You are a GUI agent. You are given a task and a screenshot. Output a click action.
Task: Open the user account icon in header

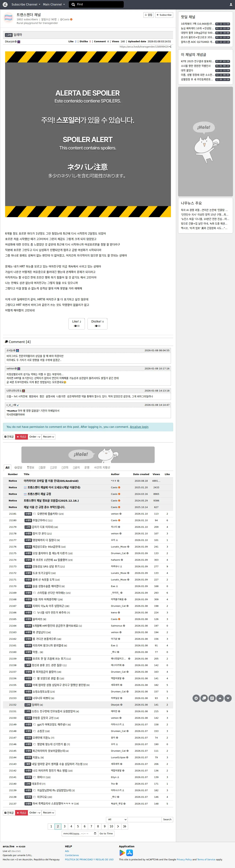[231, 4]
